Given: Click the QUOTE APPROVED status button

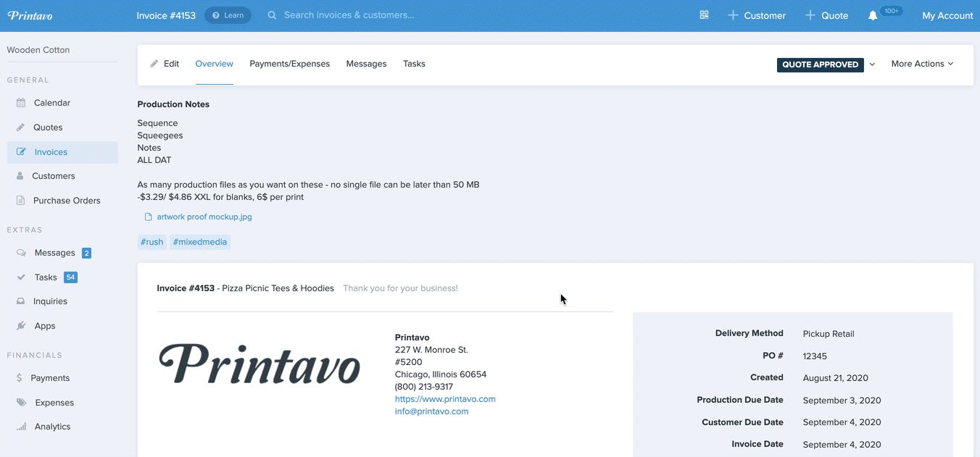Looking at the screenshot, I should [820, 64].
